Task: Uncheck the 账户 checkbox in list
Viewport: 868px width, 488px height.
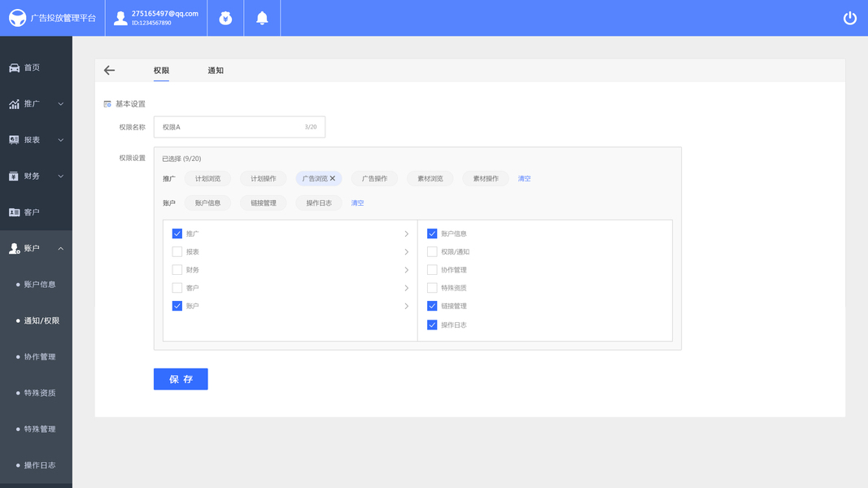Action: click(177, 306)
